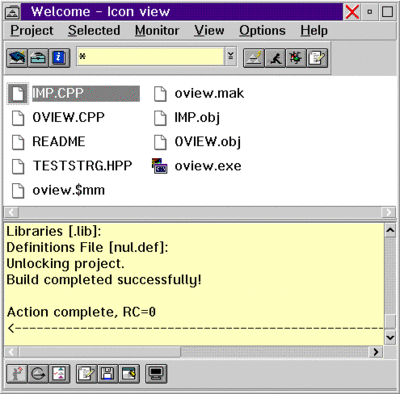This screenshot has height=394, width=400.
Task: Click the 'Unlocking project.' monitor line
Action: [65, 263]
